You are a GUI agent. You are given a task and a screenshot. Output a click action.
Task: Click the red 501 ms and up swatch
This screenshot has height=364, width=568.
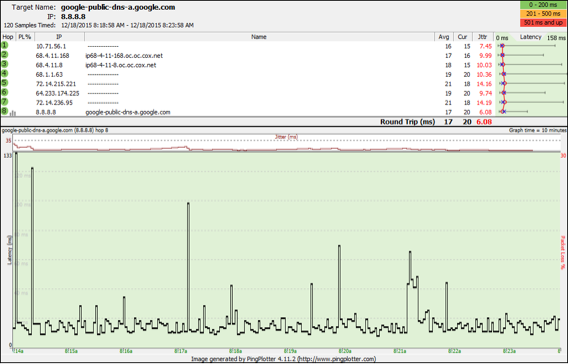(x=543, y=22)
